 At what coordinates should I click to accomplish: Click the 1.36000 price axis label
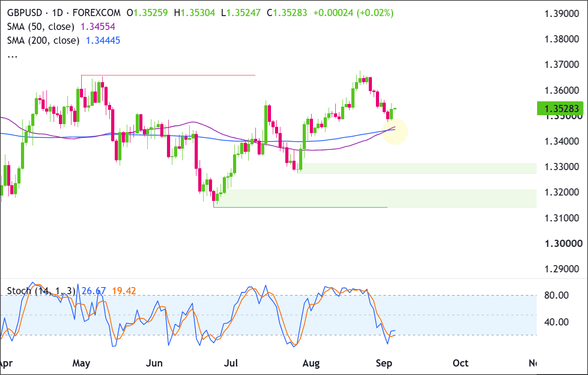pos(561,90)
